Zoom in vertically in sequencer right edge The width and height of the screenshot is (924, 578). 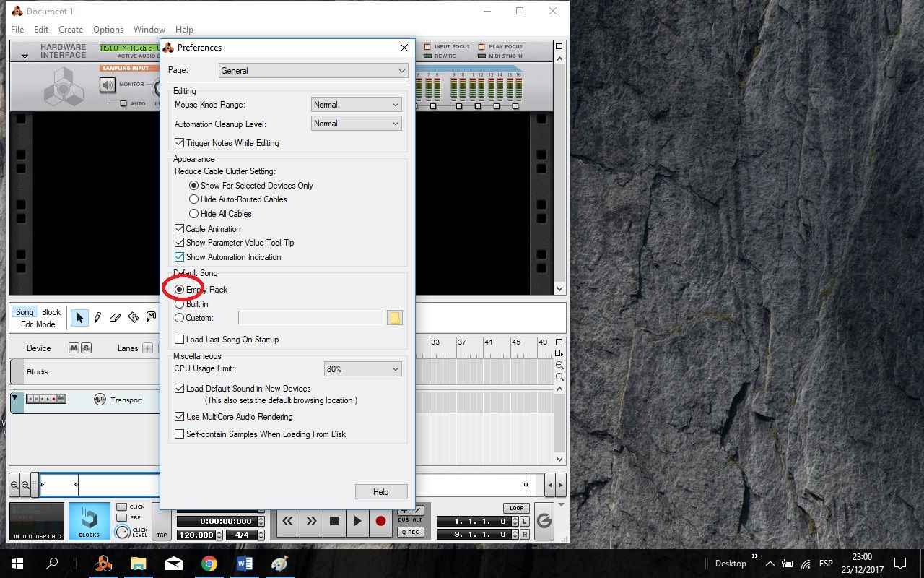click(x=559, y=366)
